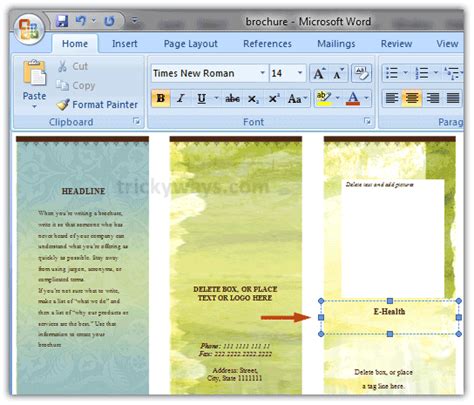Switch to the References tab
474x405 pixels.
click(x=267, y=44)
